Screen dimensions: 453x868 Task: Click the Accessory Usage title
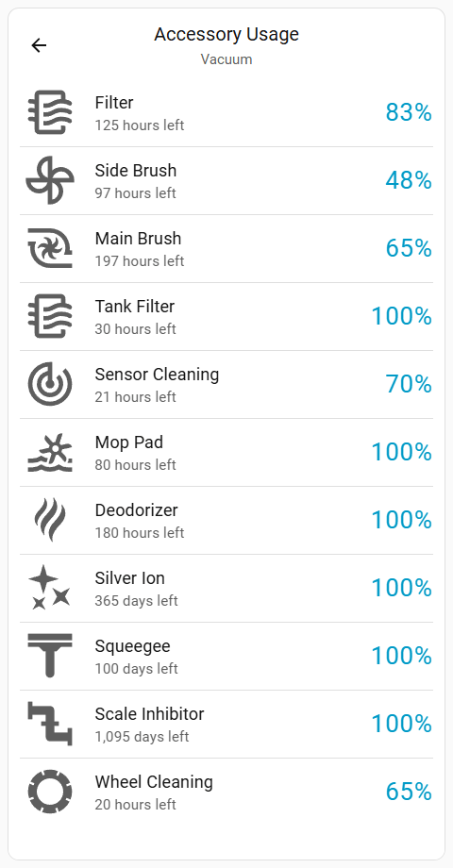pos(226,34)
